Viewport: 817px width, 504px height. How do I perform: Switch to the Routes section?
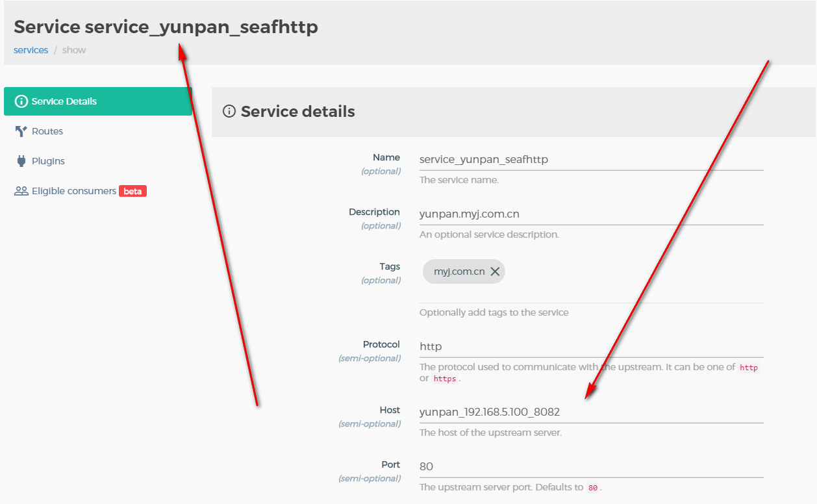[x=47, y=131]
